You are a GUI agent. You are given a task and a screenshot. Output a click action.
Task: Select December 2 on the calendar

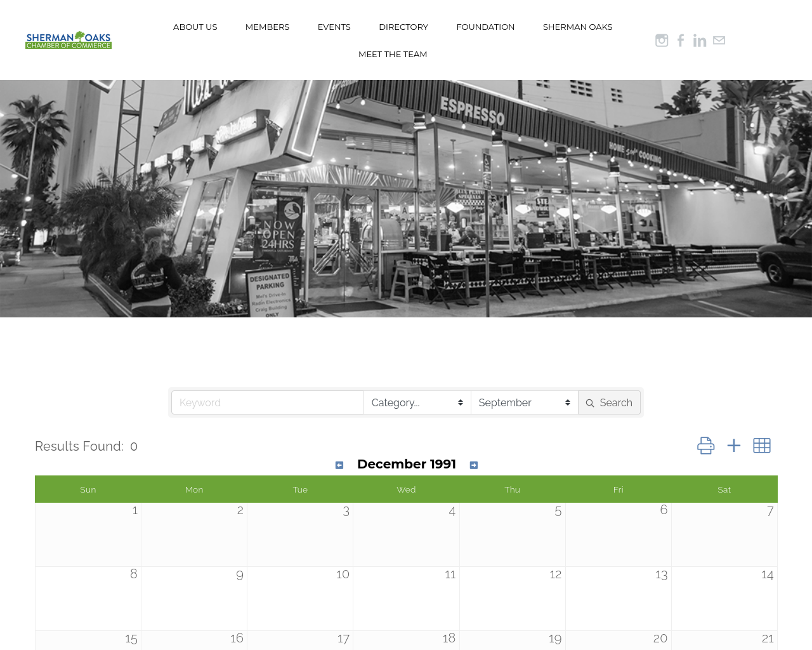click(194, 534)
